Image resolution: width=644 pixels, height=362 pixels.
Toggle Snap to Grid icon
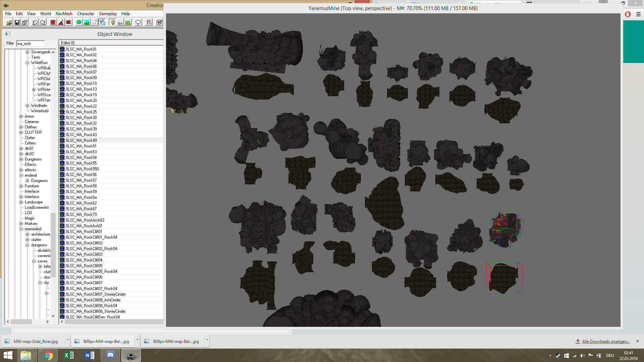tap(53, 22)
